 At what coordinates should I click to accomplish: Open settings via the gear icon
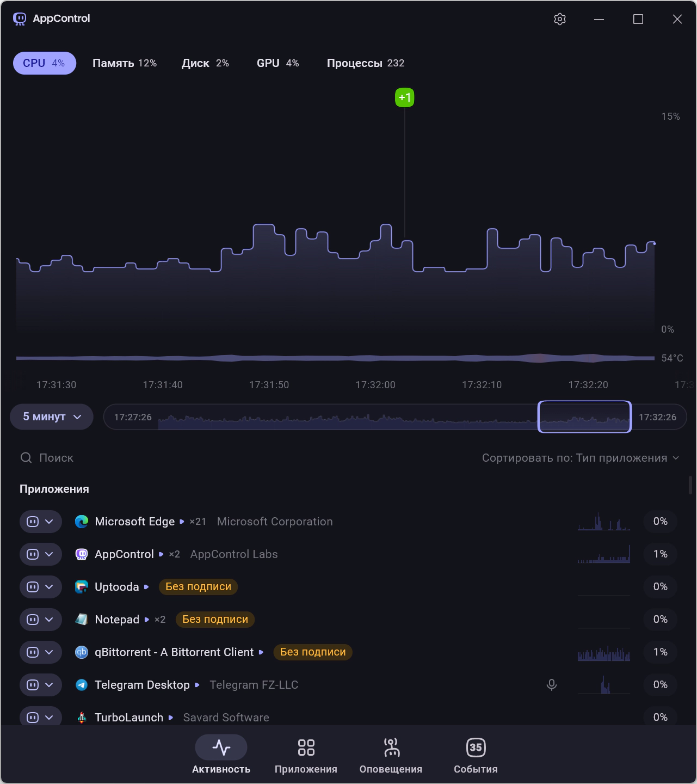click(560, 20)
